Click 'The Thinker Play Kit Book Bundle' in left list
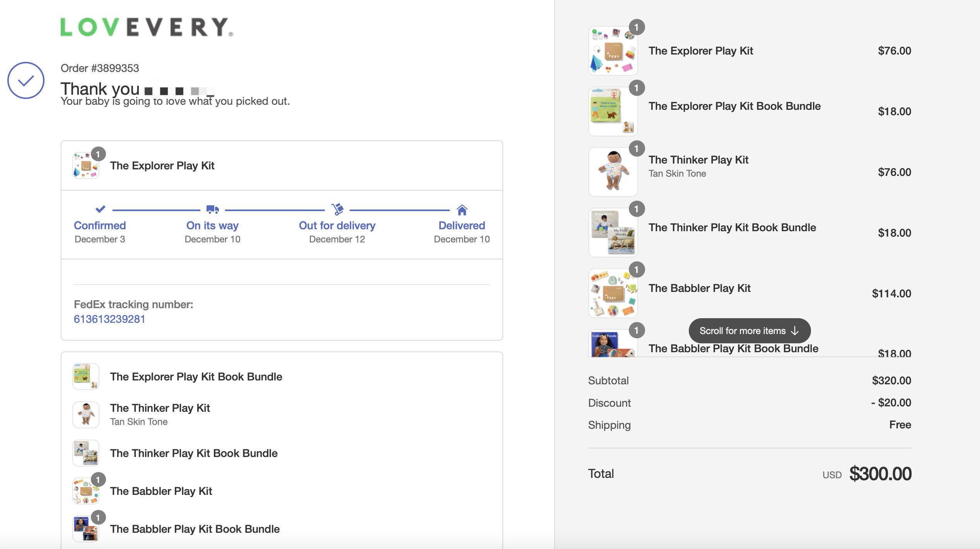The width and height of the screenshot is (980, 549). tap(194, 453)
